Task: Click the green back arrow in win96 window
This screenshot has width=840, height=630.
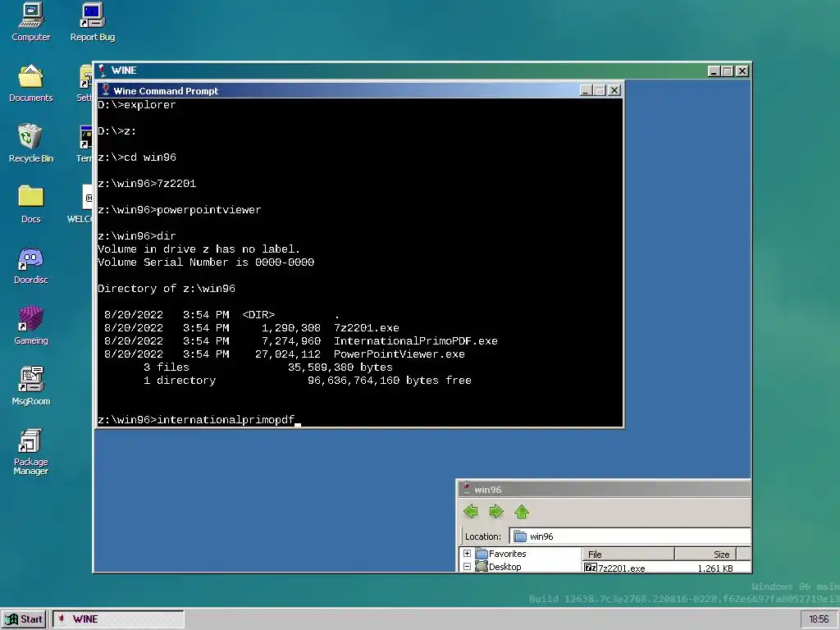Action: tap(471, 512)
